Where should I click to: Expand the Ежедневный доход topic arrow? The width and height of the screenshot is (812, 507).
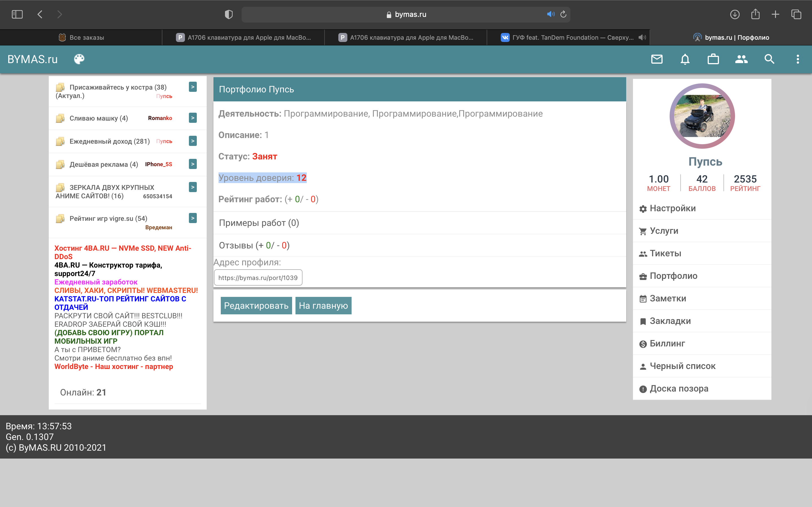click(x=193, y=141)
